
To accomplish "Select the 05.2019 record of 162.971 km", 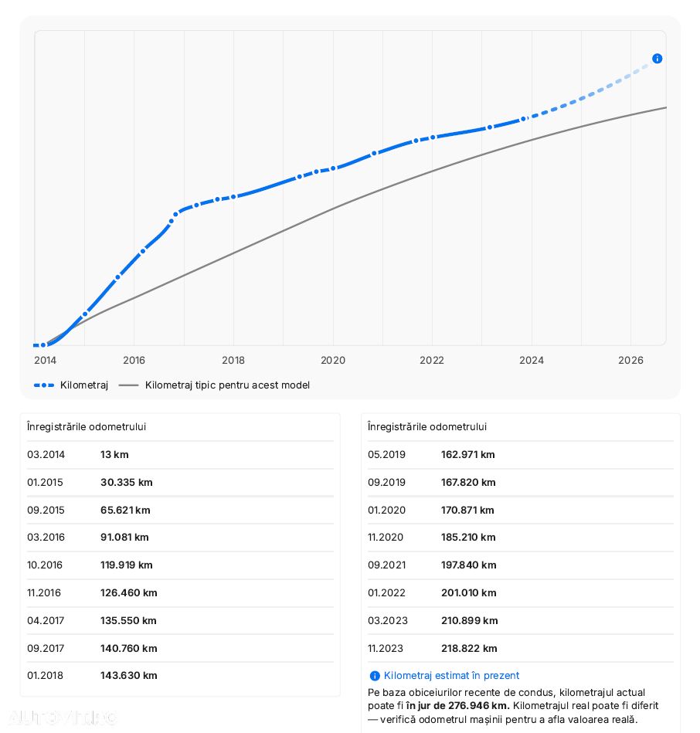I will pos(521,454).
